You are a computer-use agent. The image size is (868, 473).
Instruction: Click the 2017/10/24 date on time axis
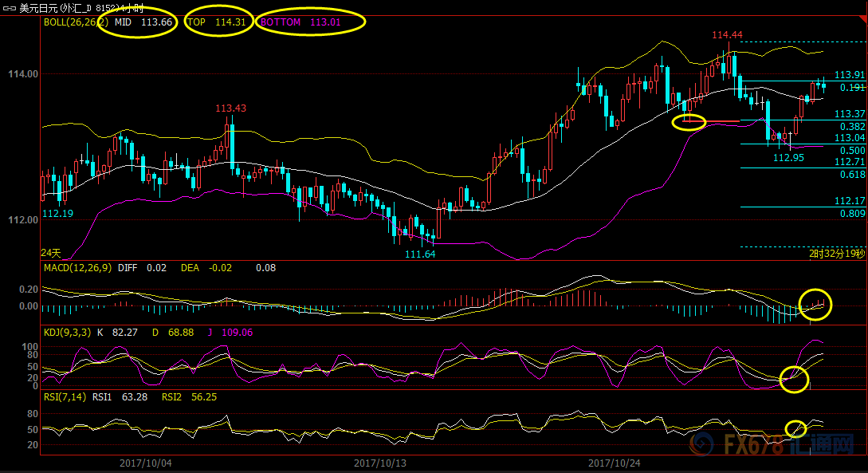click(x=614, y=463)
